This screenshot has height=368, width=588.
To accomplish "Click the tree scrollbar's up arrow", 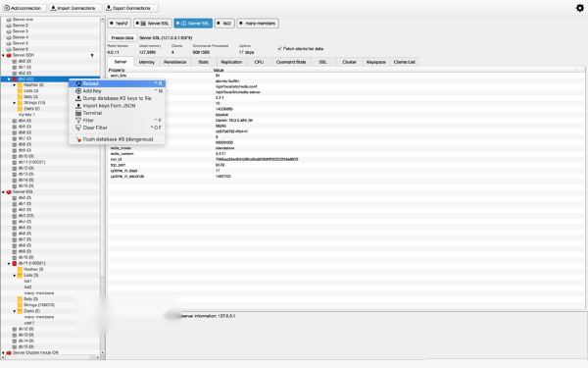I will [x=102, y=20].
